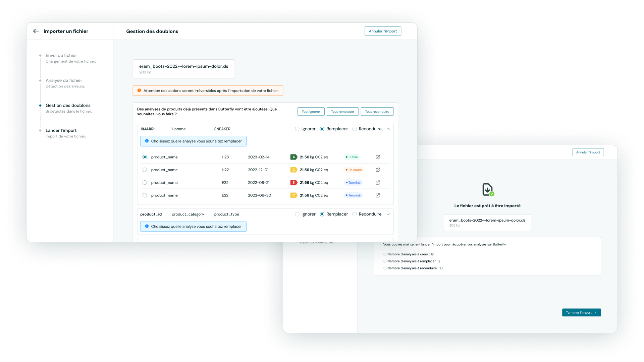The width and height of the screenshot is (644, 362).
Task: Select Remplacer for the product_id row
Action: click(x=322, y=214)
